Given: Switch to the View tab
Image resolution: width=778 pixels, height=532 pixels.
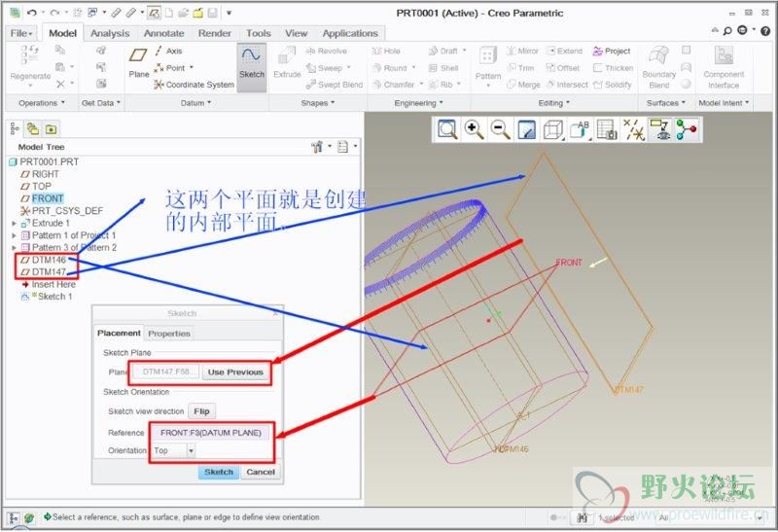Looking at the screenshot, I should coord(296,33).
